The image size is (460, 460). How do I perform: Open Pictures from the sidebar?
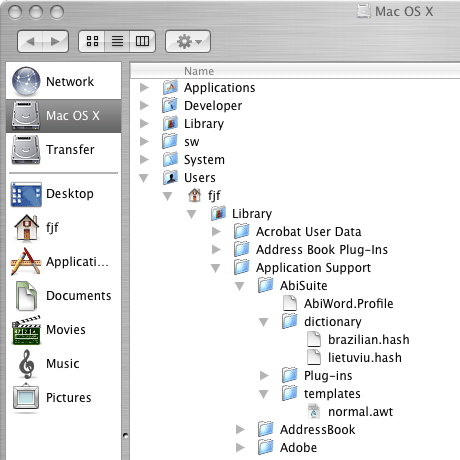pos(63,398)
